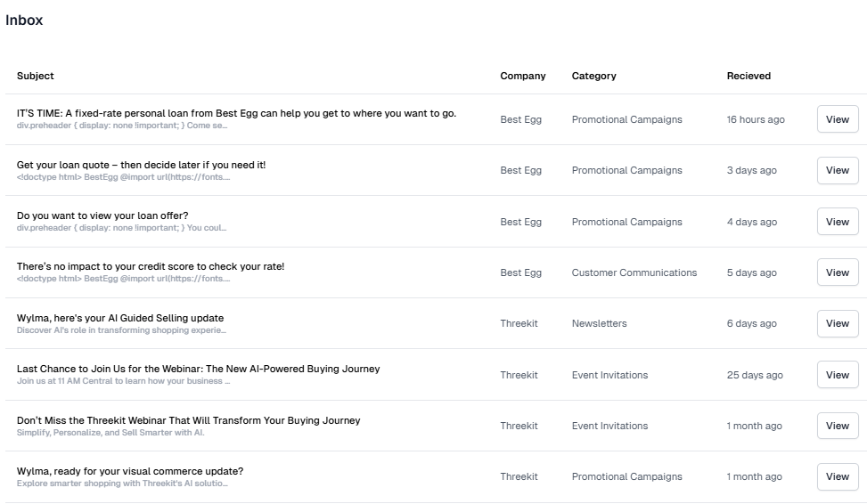Click preview 'Simplify, Personalize, and Sell Smarter with AI.'
Screen dimensions: 867x504
click(110, 432)
